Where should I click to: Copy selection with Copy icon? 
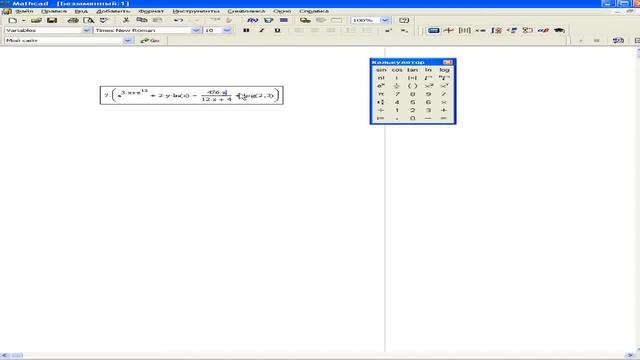142,20
